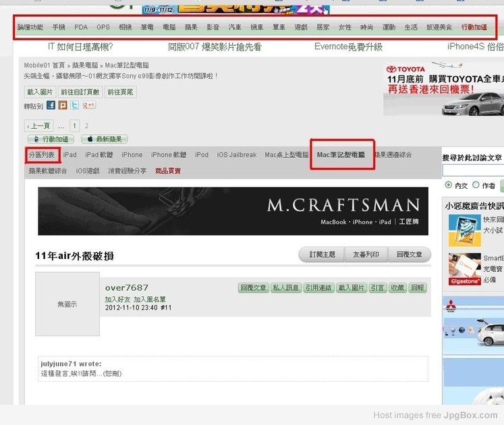Image resolution: width=504 pixels, height=425 pixels.
Task: Open 行動加值 button with phone icon
Action: point(50,139)
